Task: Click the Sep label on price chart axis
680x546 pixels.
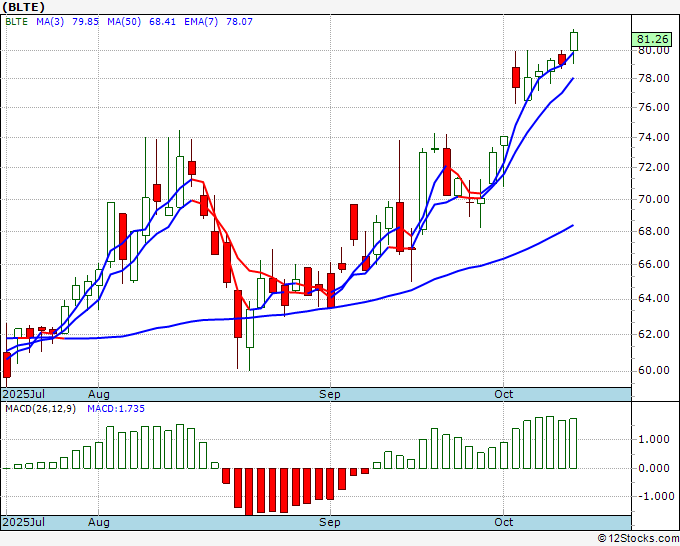Action: [x=330, y=394]
